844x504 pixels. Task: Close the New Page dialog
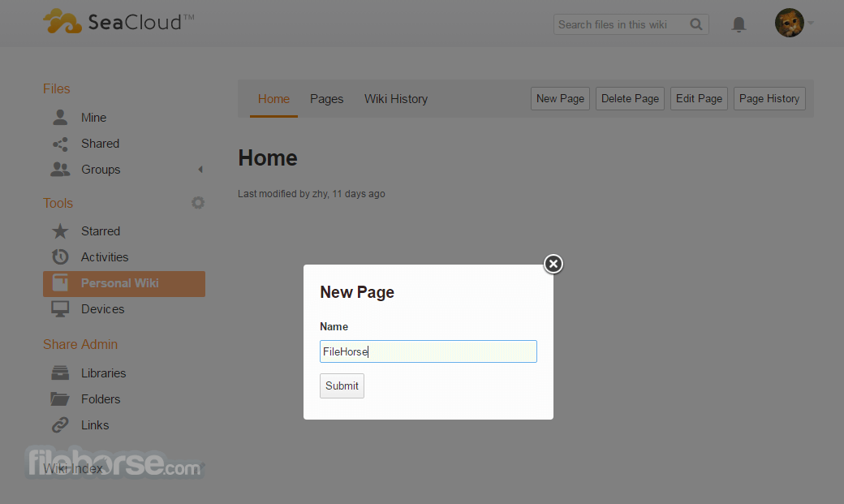point(553,264)
